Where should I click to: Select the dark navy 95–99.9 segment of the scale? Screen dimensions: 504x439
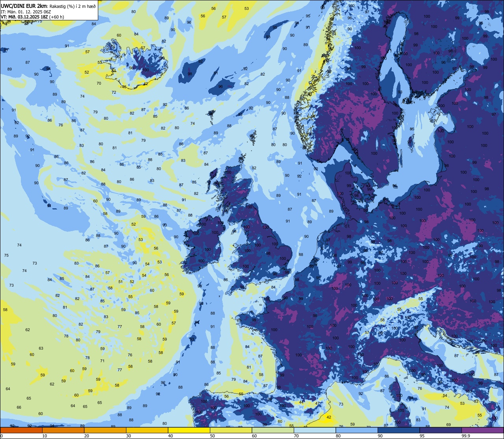click(x=440, y=430)
